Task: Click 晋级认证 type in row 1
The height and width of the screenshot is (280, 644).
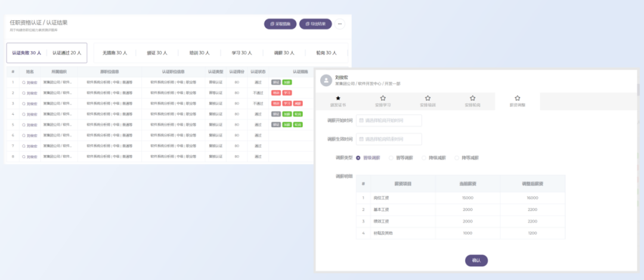Action: coord(216,82)
